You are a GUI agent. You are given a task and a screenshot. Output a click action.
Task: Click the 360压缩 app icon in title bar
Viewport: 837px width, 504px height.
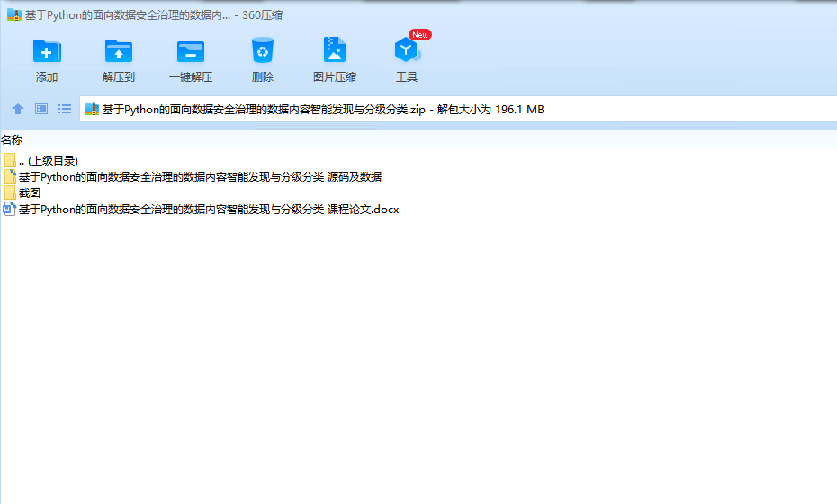(14, 15)
